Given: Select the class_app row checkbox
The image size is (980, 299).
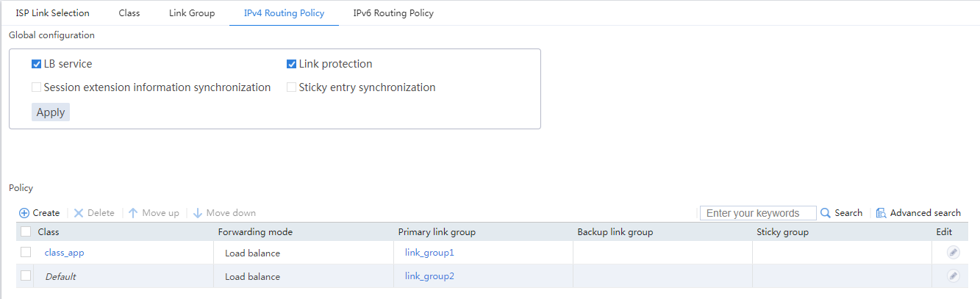Looking at the screenshot, I should [26, 252].
